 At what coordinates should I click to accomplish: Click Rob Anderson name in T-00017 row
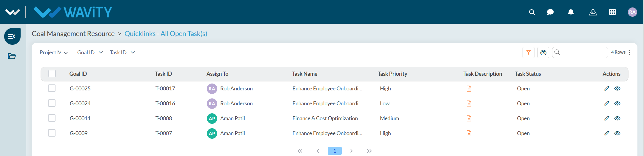coord(236,89)
